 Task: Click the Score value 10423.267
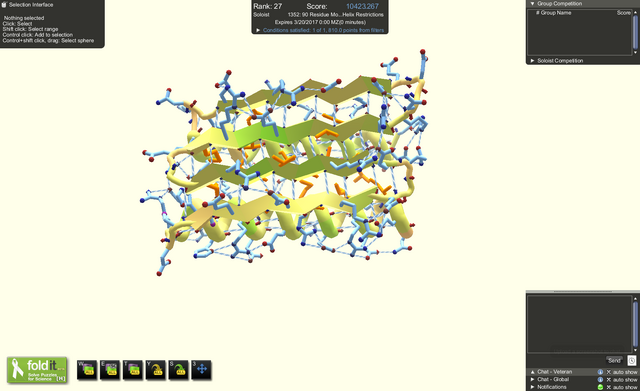[x=362, y=6]
